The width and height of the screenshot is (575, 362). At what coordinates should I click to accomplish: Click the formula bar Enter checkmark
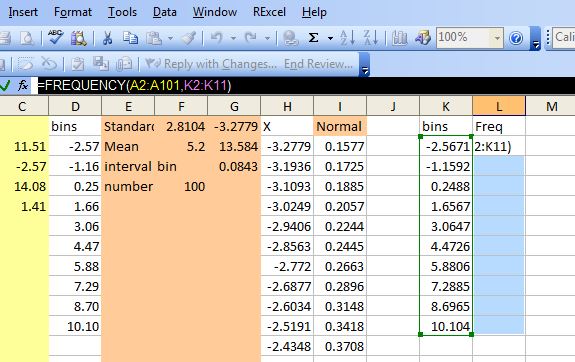[x=5, y=86]
